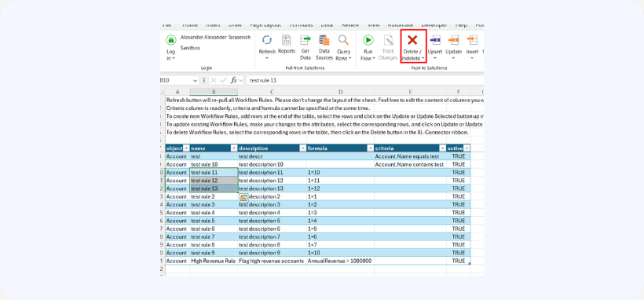Select the cell 'Flag high revenue accounts'
This screenshot has height=300, width=644.
click(272, 261)
